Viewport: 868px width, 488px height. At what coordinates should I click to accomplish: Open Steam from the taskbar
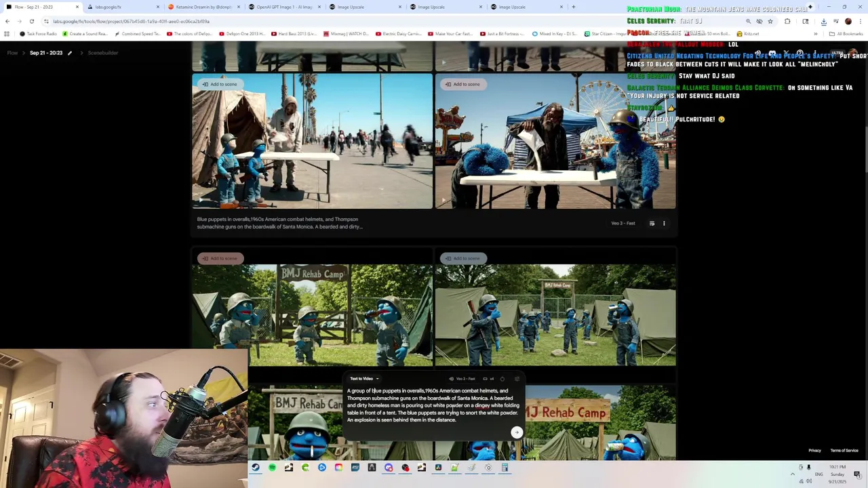click(x=256, y=468)
